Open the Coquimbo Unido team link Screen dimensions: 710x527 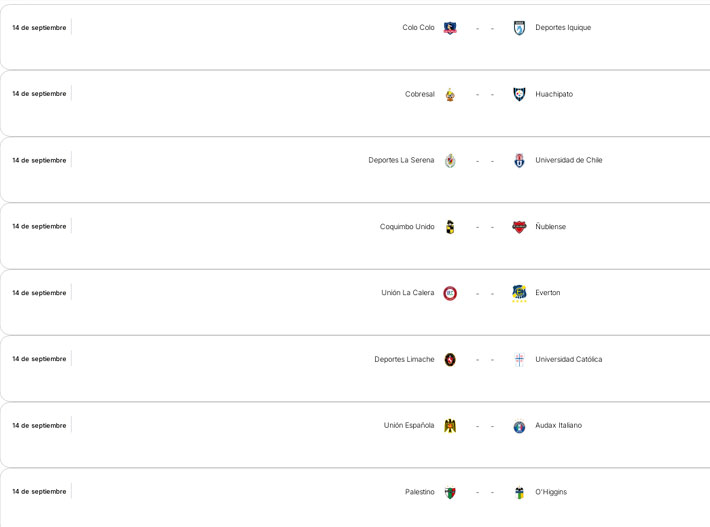click(x=407, y=227)
